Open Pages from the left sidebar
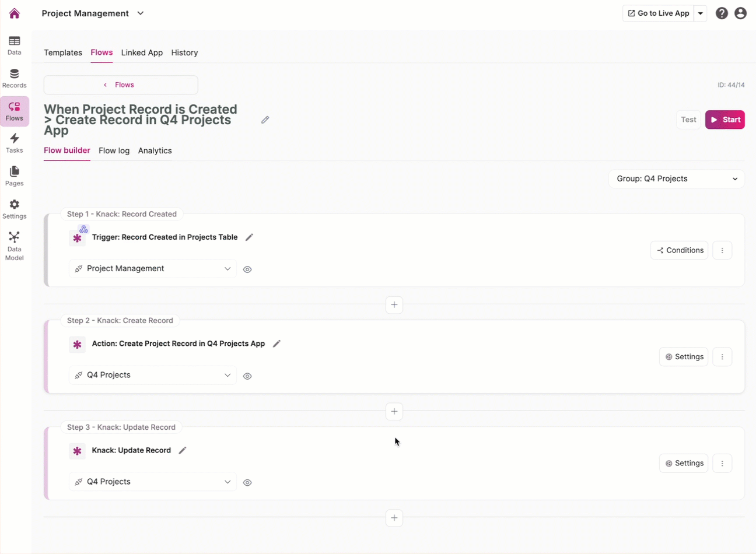This screenshot has height=554, width=756. click(15, 176)
